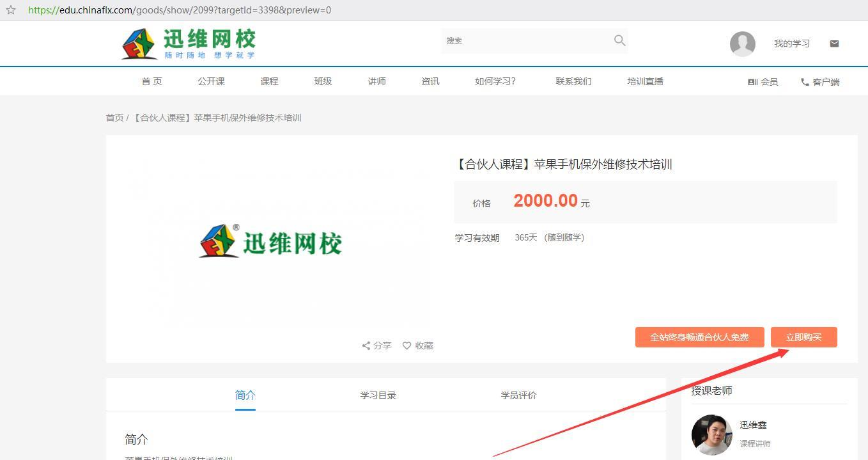The image size is (868, 460).
Task: Click the price text 2000.00
Action: pyautogui.click(x=545, y=201)
